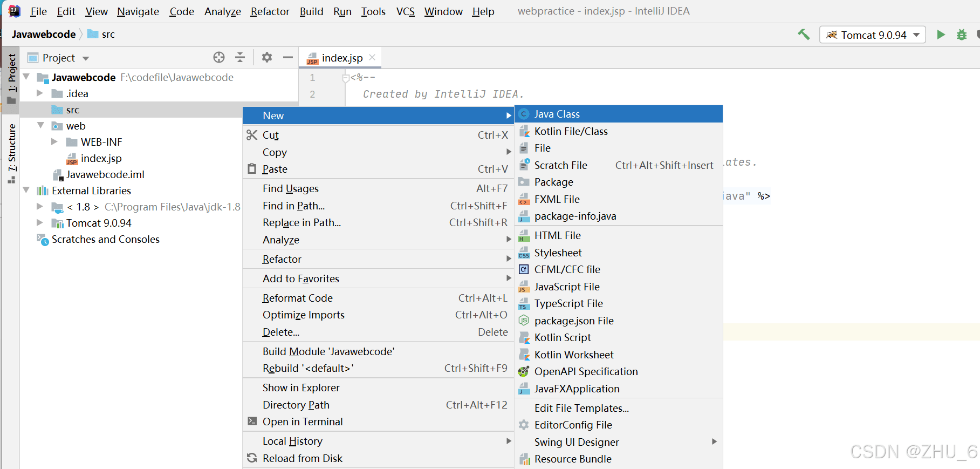Open the Navigate menu

(138, 11)
